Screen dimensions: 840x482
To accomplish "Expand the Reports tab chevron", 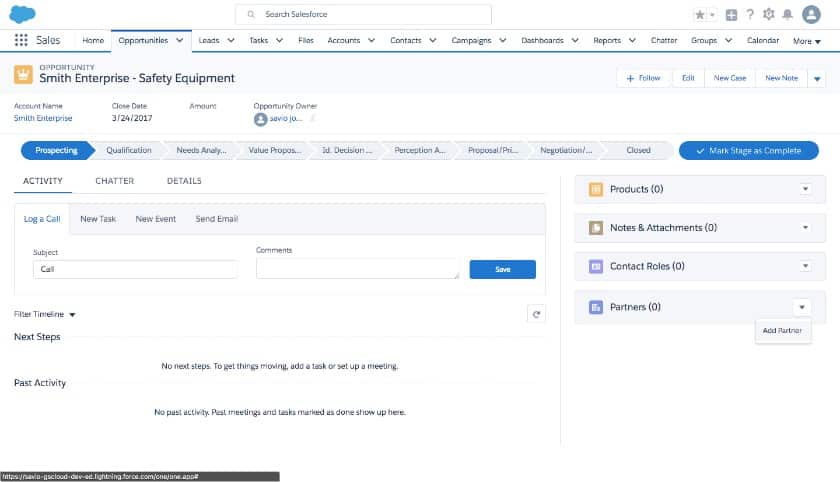I will (x=632, y=40).
